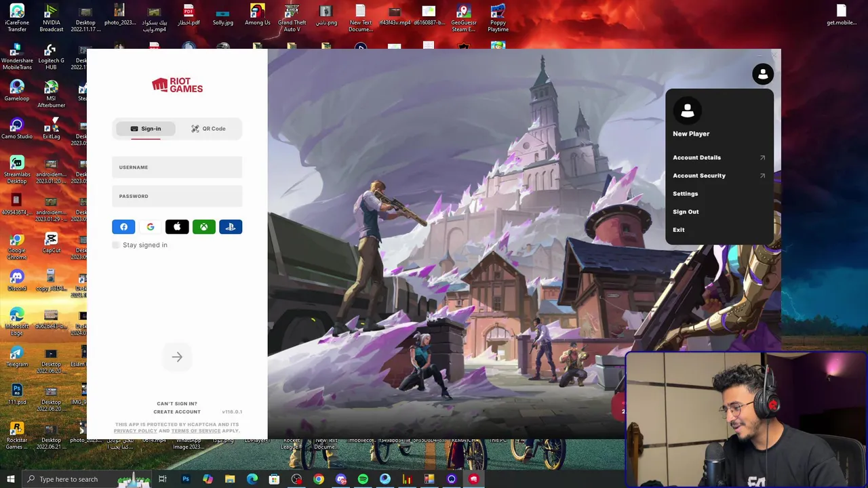Open the Privacy Policy link
The width and height of the screenshot is (868, 488).
click(x=135, y=431)
